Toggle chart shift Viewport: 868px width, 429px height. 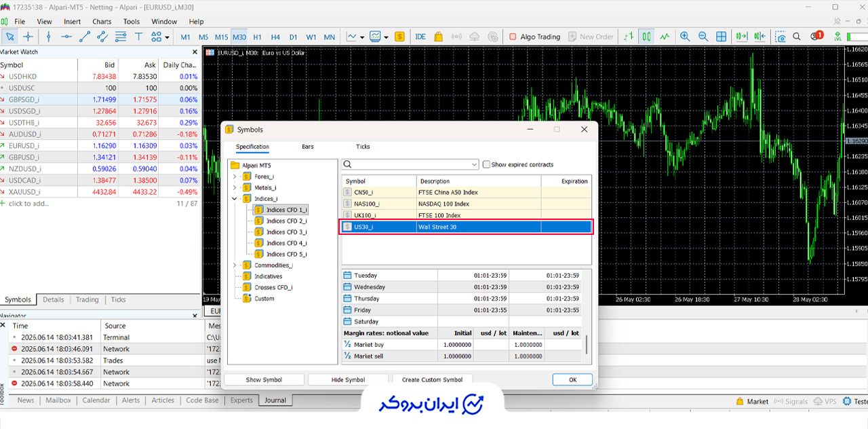[760, 37]
